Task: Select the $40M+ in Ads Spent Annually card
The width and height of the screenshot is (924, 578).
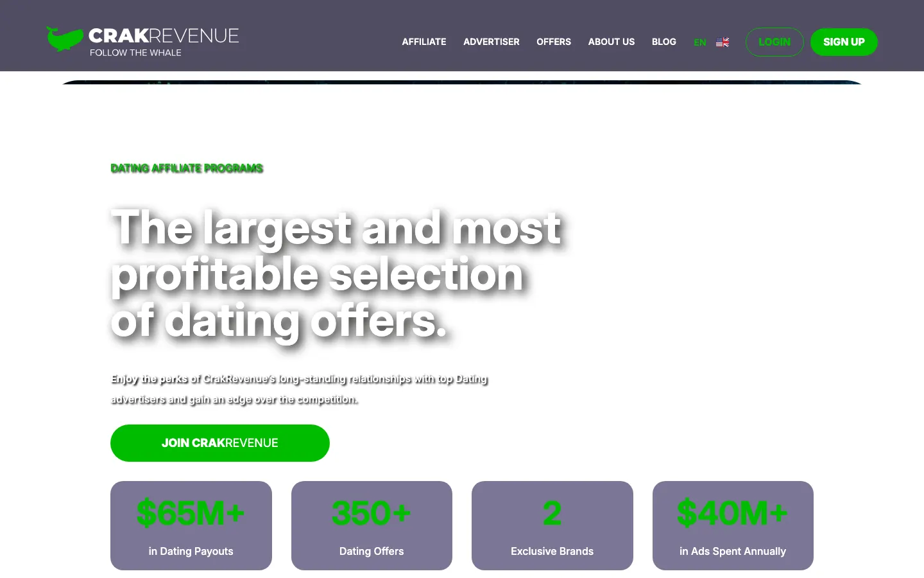Action: pos(733,525)
